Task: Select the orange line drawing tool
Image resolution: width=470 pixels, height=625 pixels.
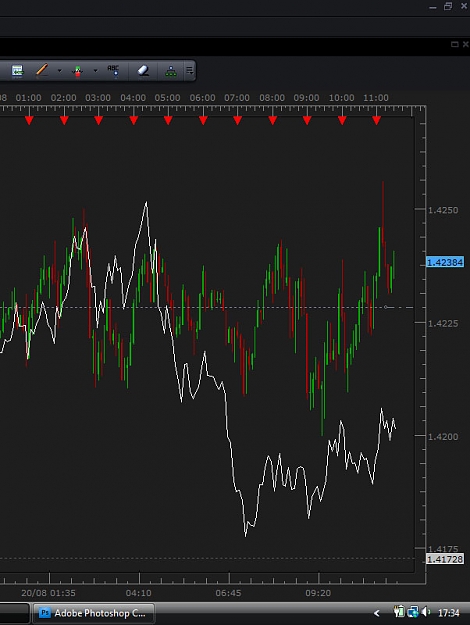Action: point(41,70)
